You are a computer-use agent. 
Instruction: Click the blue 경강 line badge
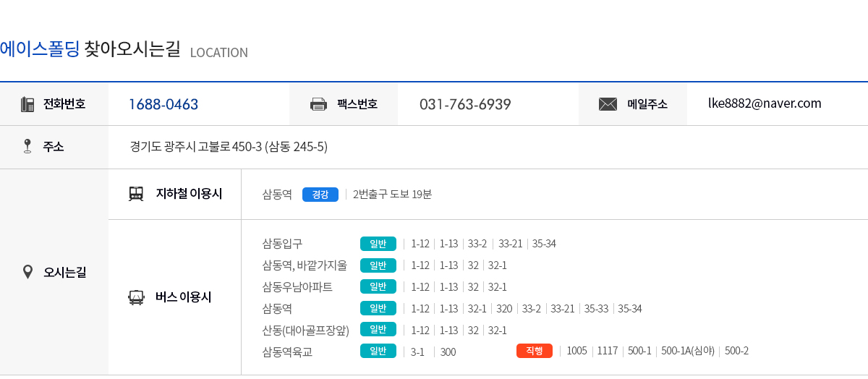pos(320,195)
